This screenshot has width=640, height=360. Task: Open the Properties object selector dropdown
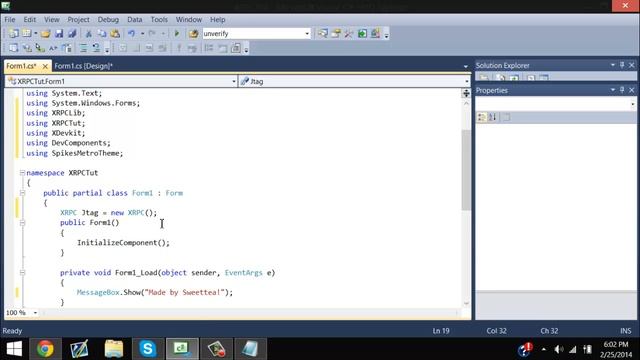(x=633, y=104)
